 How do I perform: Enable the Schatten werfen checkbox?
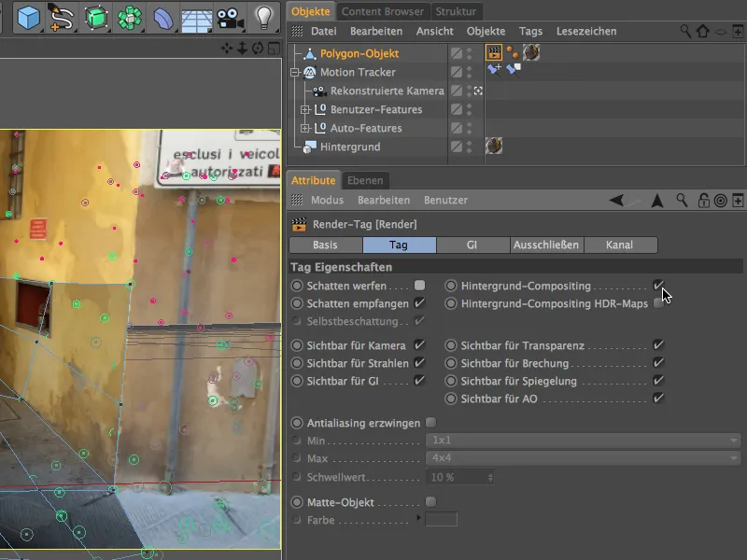click(x=419, y=286)
